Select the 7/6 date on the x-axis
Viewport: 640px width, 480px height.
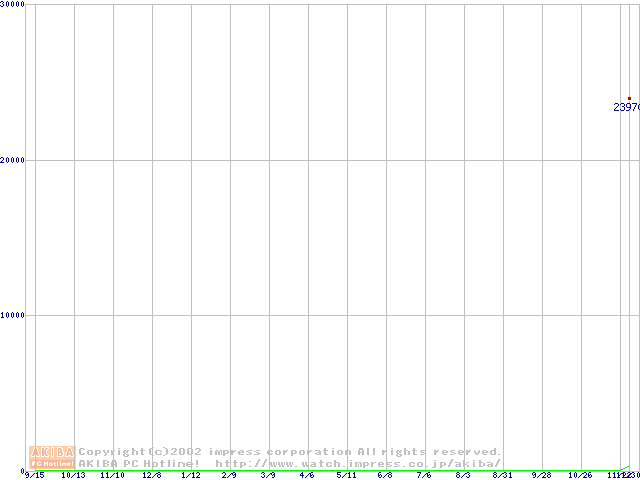coord(424,475)
